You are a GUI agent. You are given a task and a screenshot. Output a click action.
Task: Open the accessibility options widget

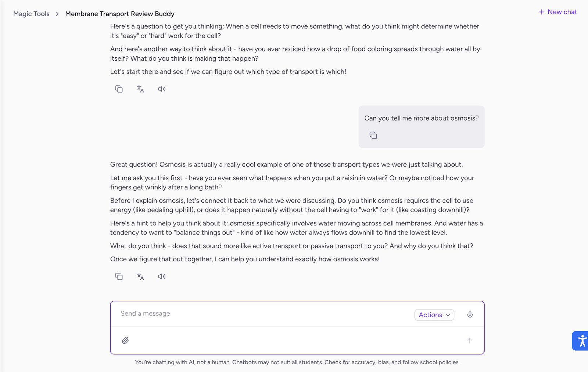pyautogui.click(x=581, y=341)
